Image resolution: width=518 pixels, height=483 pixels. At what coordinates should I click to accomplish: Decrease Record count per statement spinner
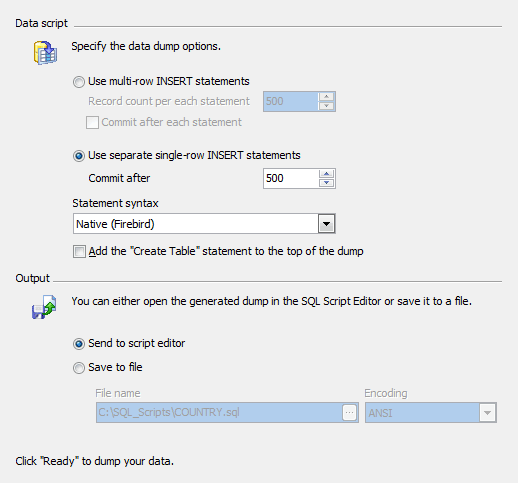(326, 106)
